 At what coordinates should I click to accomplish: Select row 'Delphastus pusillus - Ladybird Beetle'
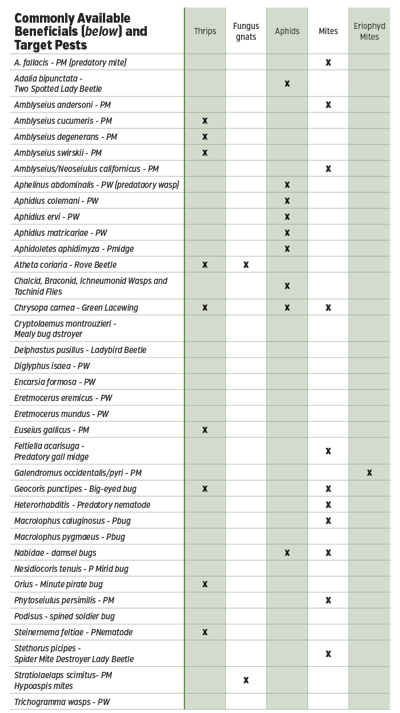tap(200, 350)
